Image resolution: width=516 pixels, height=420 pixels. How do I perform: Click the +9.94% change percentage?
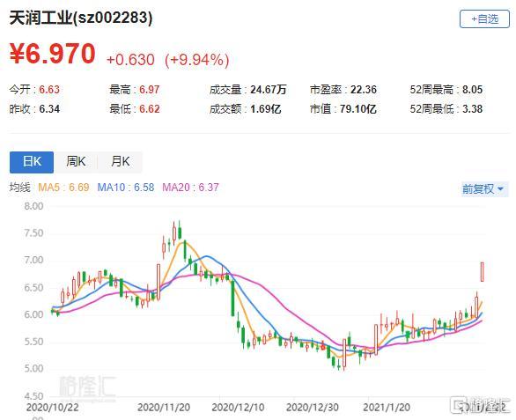(196, 60)
